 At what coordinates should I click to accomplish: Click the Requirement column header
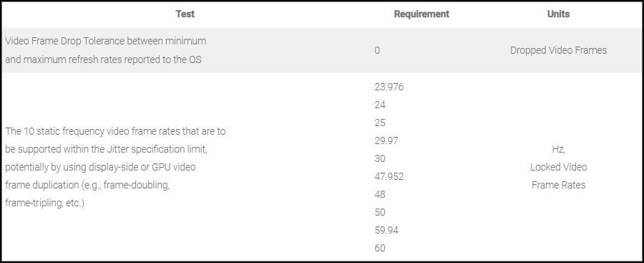tap(421, 14)
